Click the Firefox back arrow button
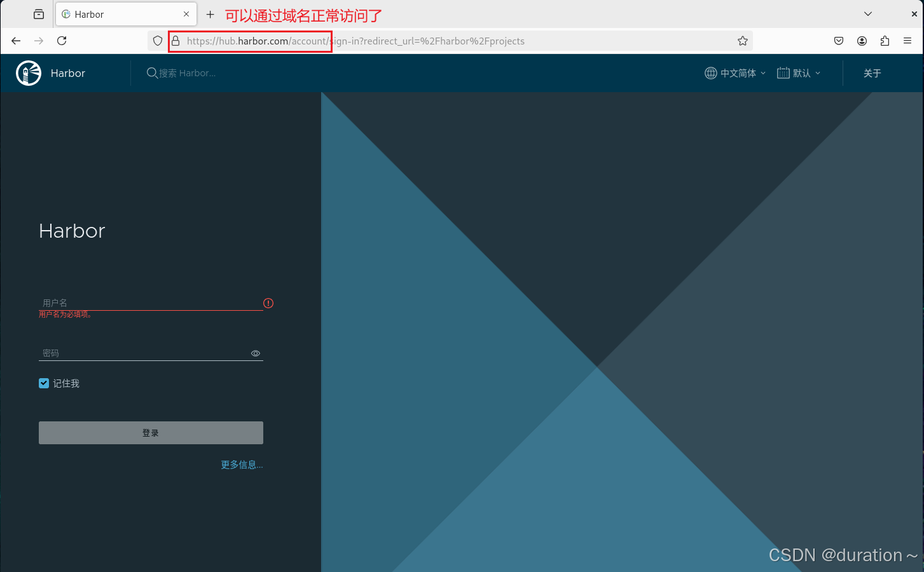The image size is (924, 572). 16,41
